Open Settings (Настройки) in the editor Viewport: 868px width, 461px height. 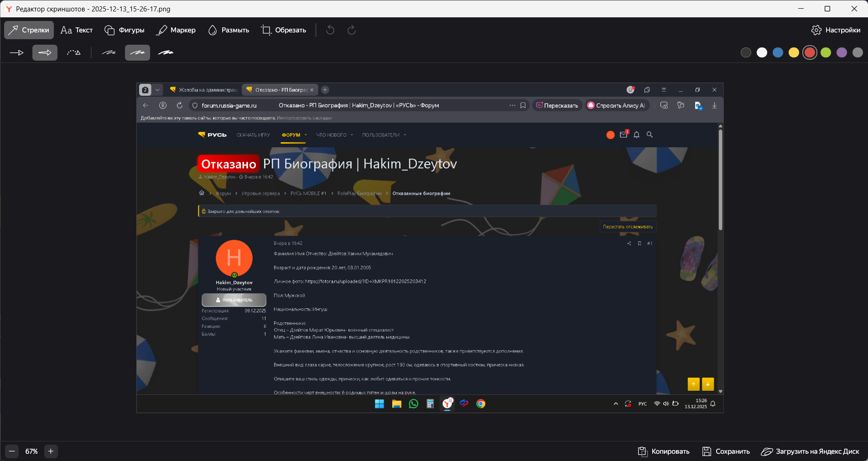coord(836,30)
